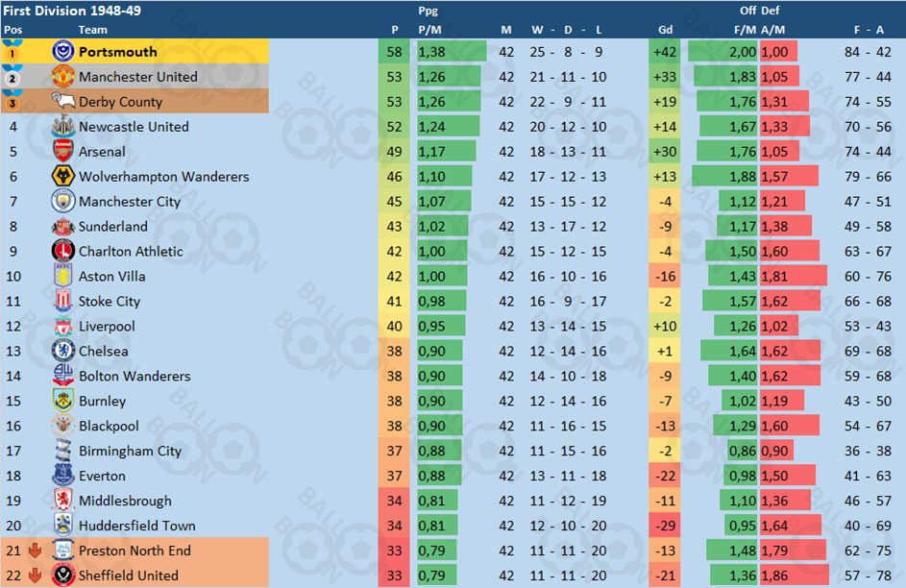
Task: Click the First Division 1948-49 title
Action: click(72, 11)
